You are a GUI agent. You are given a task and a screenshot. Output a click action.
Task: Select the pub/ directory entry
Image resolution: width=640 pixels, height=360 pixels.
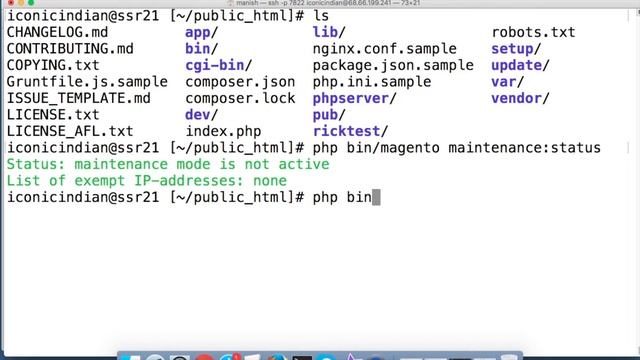point(329,115)
